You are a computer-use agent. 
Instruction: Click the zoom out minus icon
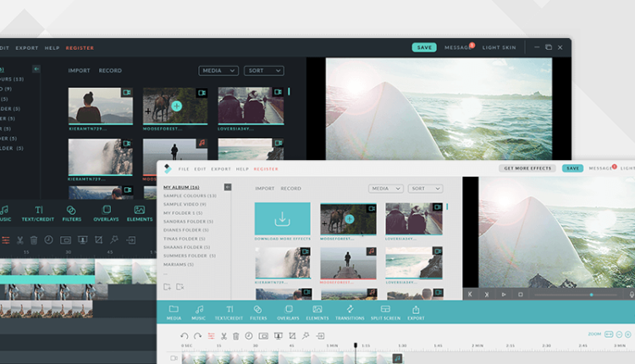[x=619, y=334]
